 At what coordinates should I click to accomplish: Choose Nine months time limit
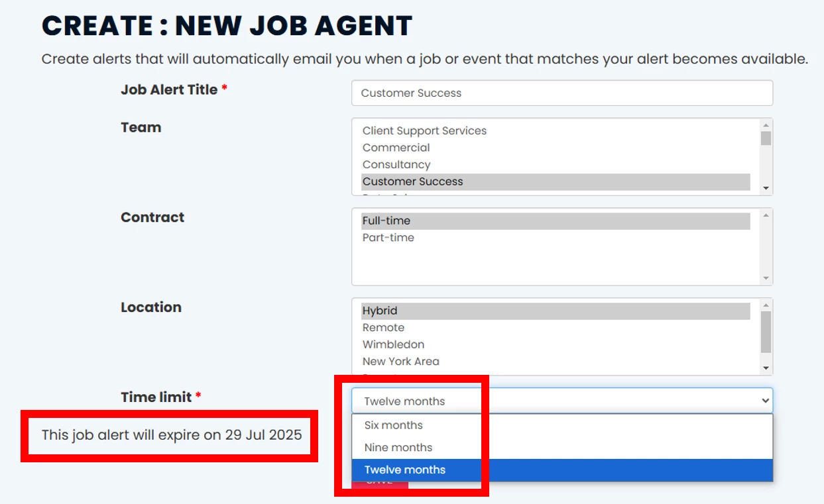[398, 448]
